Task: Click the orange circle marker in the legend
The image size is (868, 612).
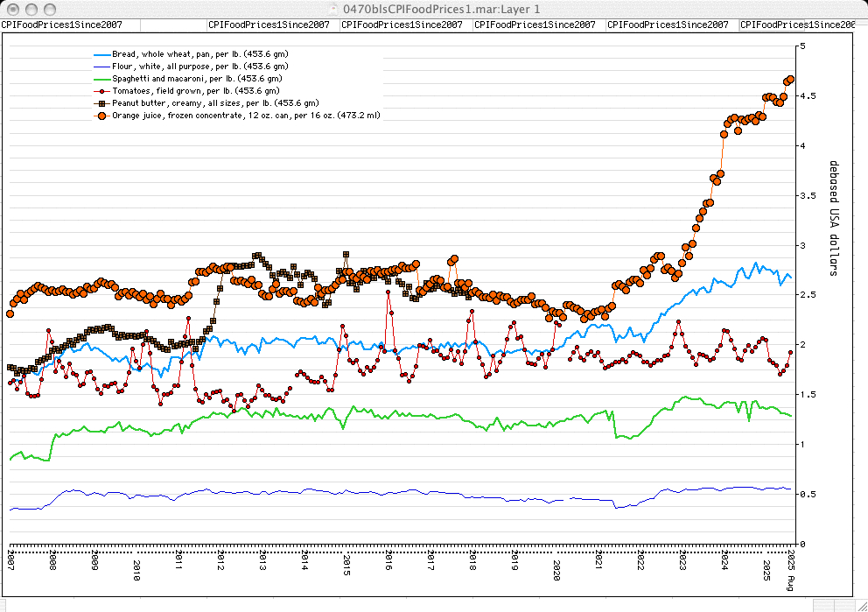Action: pos(102,115)
